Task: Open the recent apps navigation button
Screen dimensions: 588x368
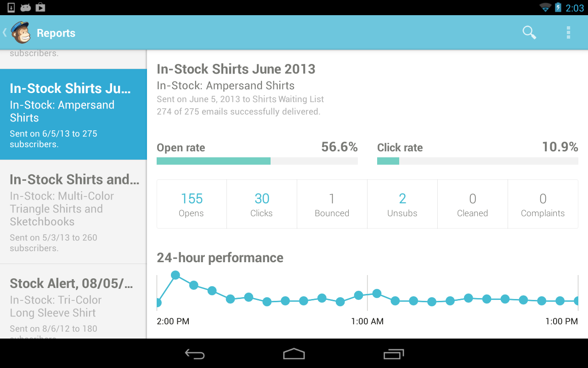Action: point(394,354)
